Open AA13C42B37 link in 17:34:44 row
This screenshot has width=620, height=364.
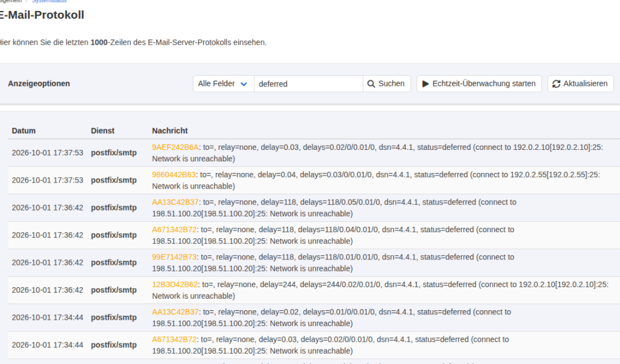click(175, 312)
